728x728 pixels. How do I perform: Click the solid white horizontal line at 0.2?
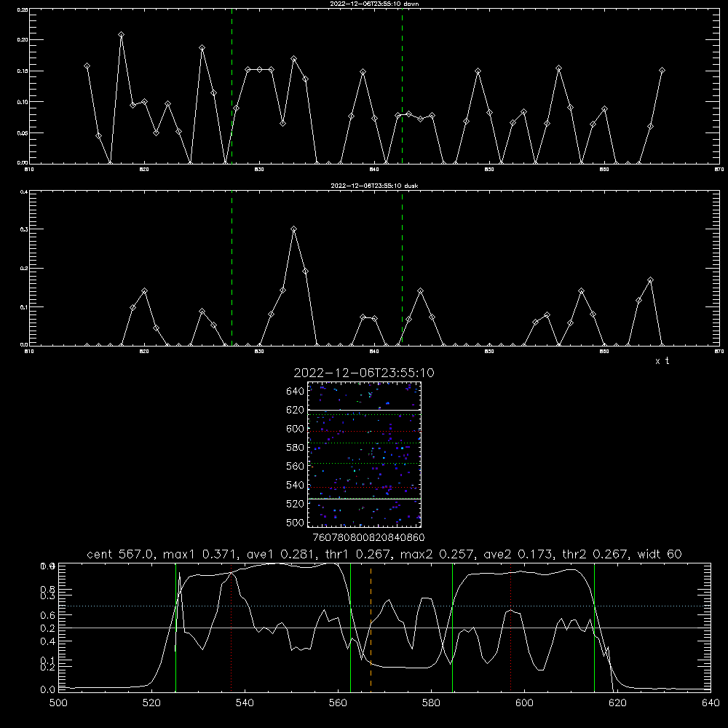point(384,628)
